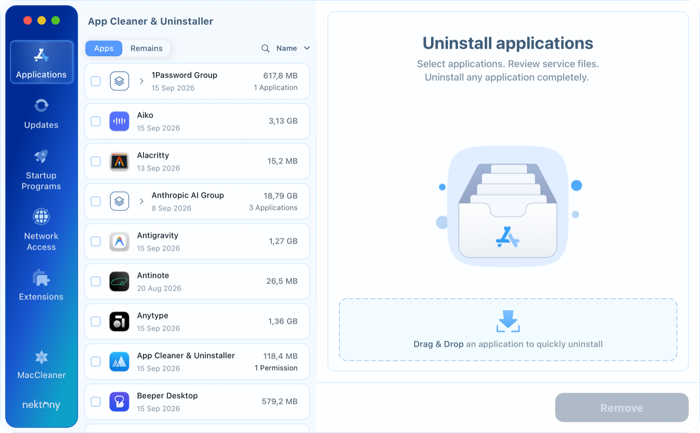This screenshot has width=700, height=433.
Task: Select the Aiko name text
Action: point(145,115)
